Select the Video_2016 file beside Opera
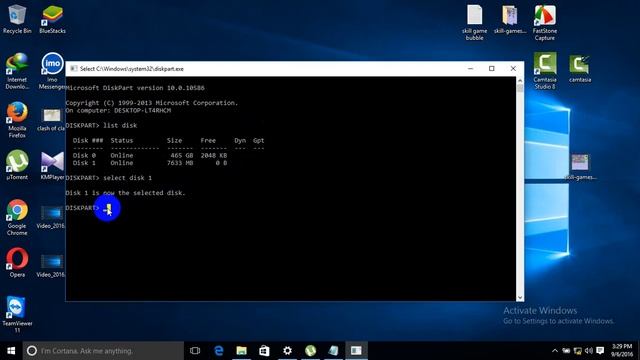The image size is (640, 360). coord(51,266)
